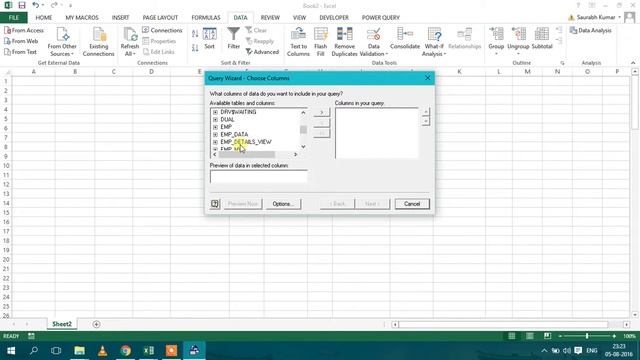
Task: Switch to the FORMULAS tab
Action: pyautogui.click(x=206, y=18)
